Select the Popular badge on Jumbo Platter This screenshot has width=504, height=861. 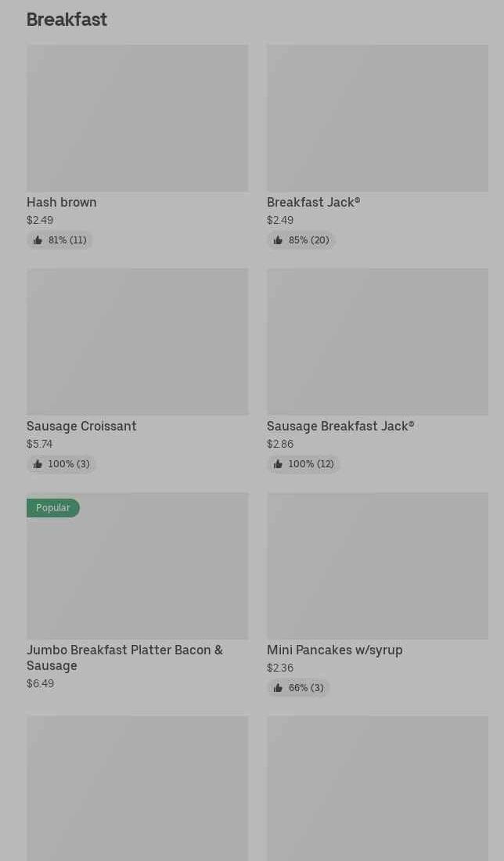point(53,508)
